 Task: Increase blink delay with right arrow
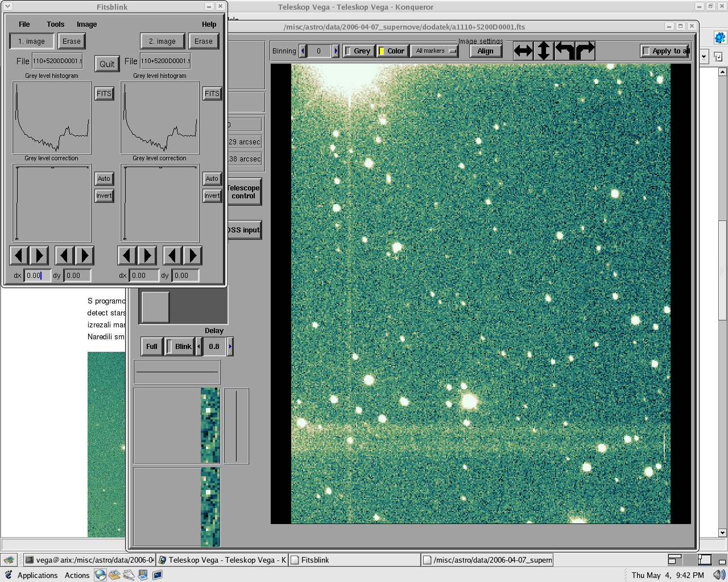[x=230, y=346]
